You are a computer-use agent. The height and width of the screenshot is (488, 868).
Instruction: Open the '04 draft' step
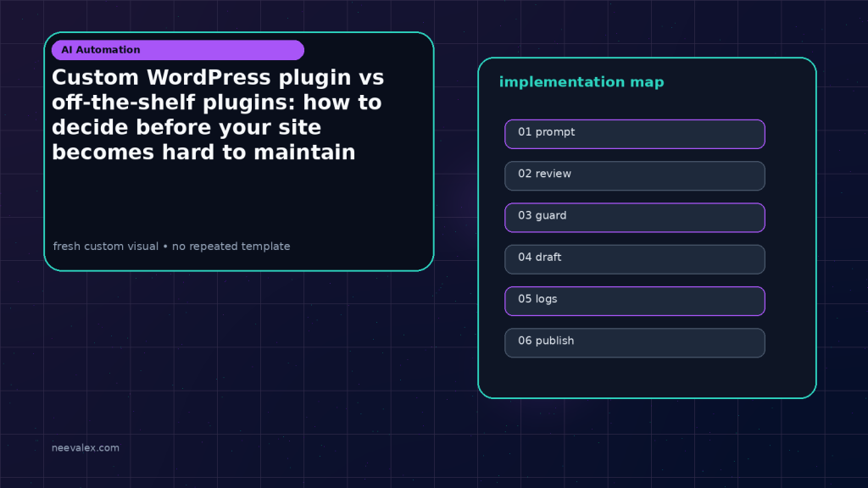coord(635,259)
